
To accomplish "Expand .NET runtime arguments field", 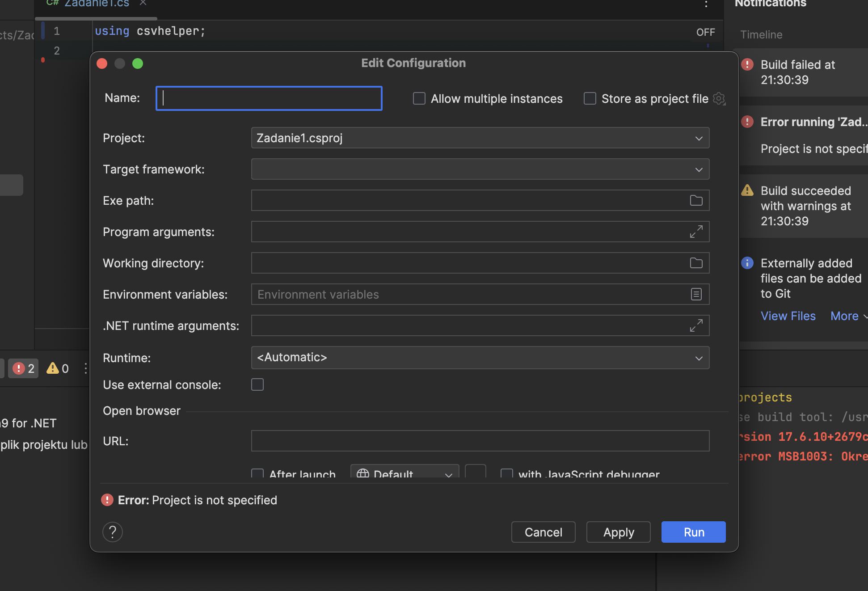I will pyautogui.click(x=696, y=325).
